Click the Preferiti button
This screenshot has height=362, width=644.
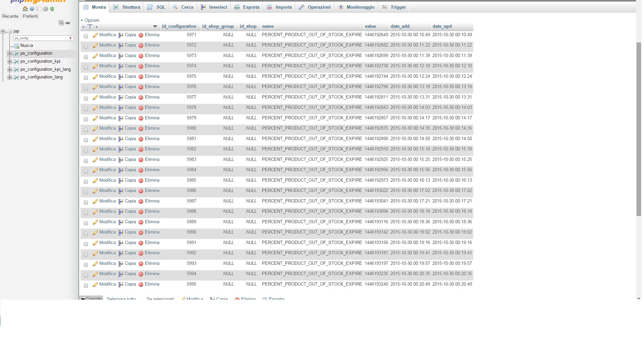tap(30, 16)
